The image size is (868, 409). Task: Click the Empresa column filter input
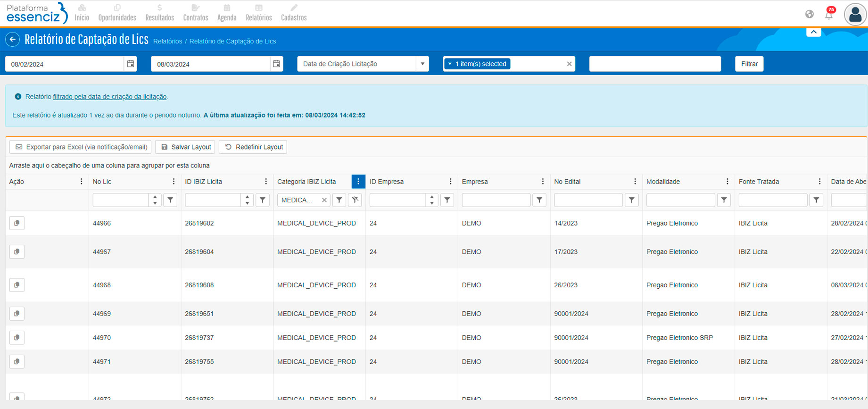496,200
